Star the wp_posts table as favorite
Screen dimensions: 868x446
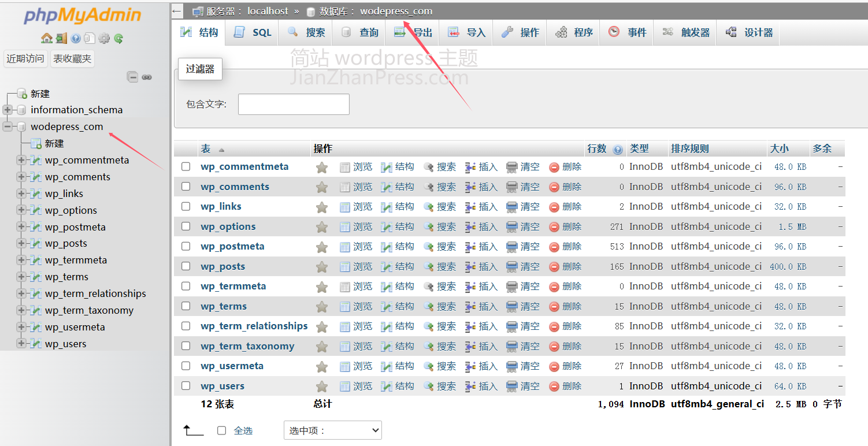tap(322, 267)
